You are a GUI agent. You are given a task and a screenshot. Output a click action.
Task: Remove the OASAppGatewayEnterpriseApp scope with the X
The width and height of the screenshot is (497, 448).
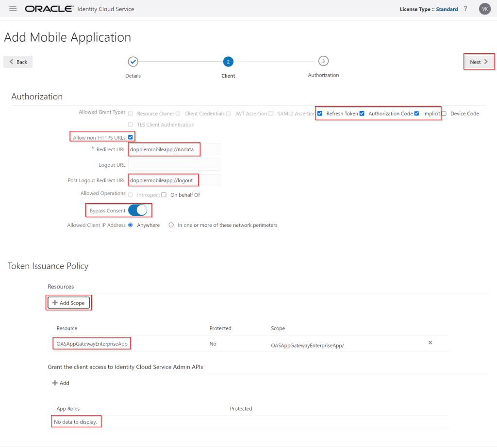(x=430, y=343)
